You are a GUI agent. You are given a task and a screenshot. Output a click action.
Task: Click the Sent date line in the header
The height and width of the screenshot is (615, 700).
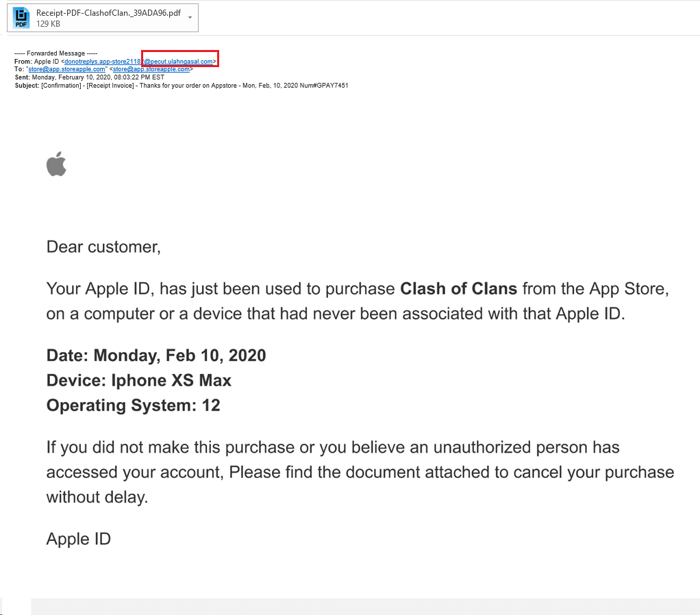pos(89,77)
